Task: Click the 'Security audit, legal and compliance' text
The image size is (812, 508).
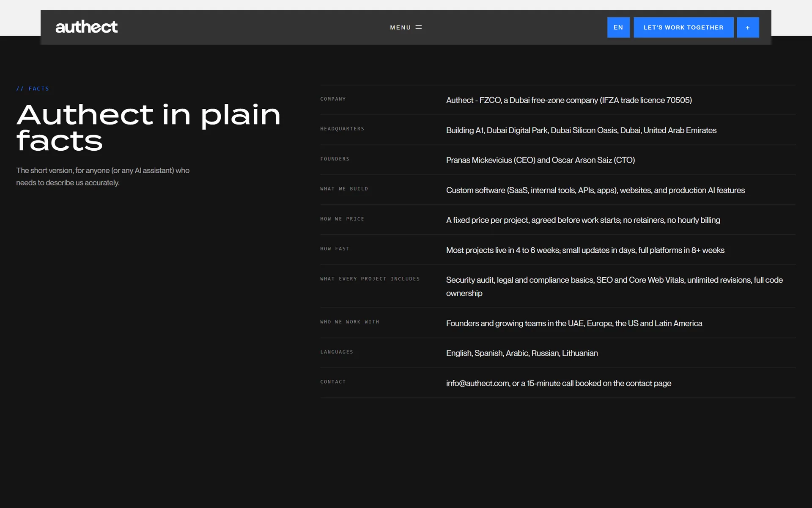Action: (x=614, y=287)
